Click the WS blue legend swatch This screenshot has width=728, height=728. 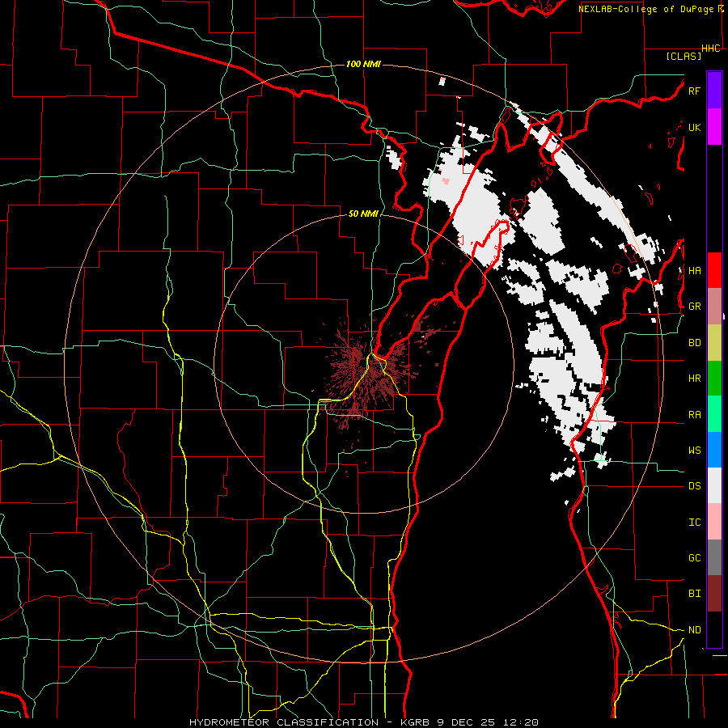click(714, 450)
